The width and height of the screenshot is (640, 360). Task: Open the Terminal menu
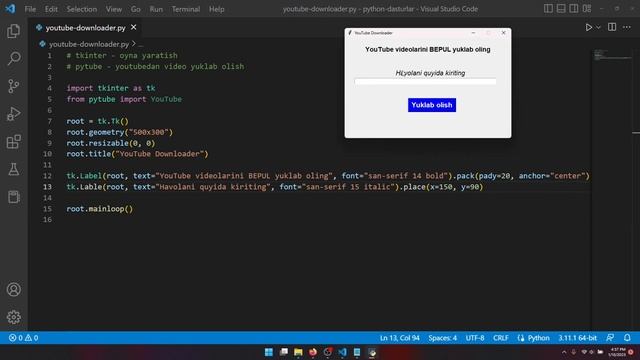186,9
